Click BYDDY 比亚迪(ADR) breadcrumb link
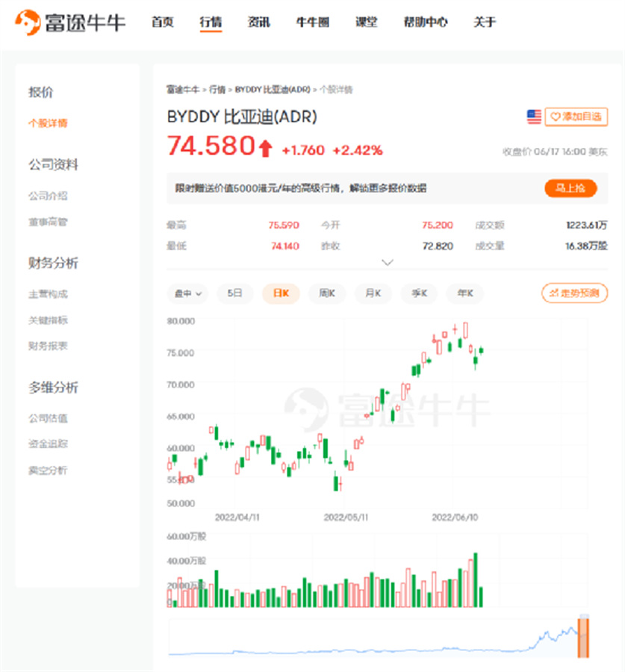This screenshot has width=625, height=672. tap(273, 90)
